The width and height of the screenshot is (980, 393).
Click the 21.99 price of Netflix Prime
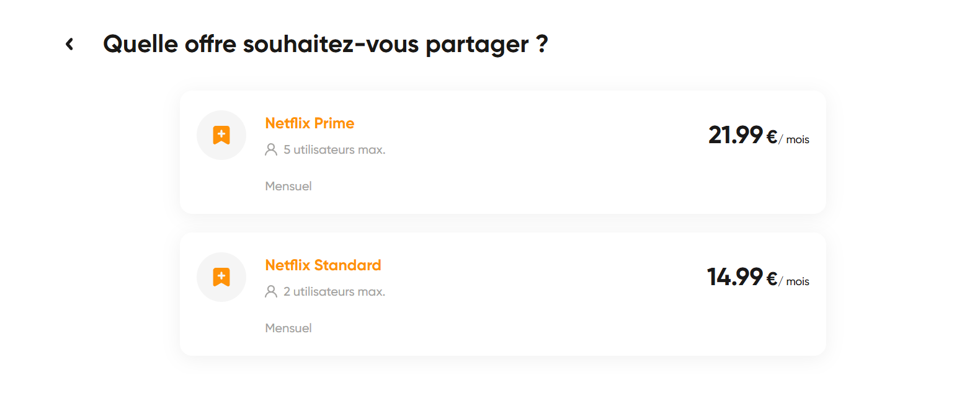point(735,135)
